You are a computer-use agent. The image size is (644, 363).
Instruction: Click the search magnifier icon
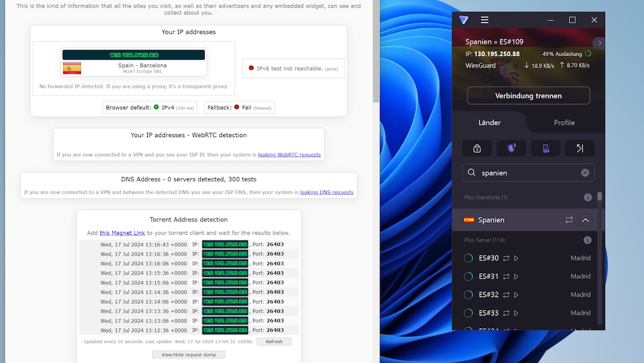(471, 173)
